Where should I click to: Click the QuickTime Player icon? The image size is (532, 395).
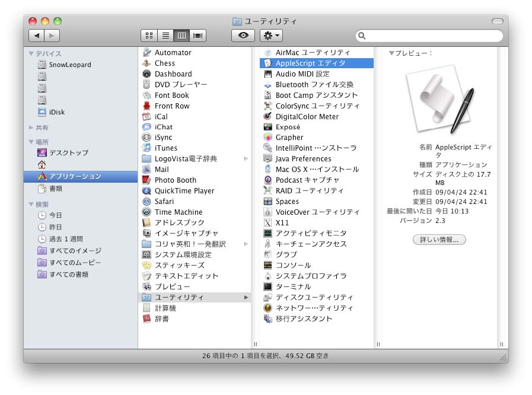[x=146, y=191]
